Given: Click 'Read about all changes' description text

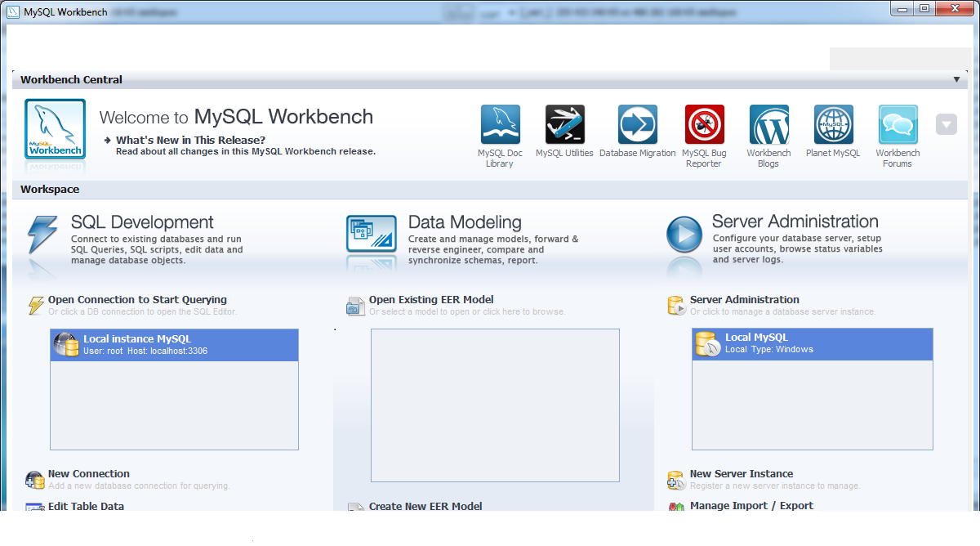Looking at the screenshot, I should (x=246, y=152).
